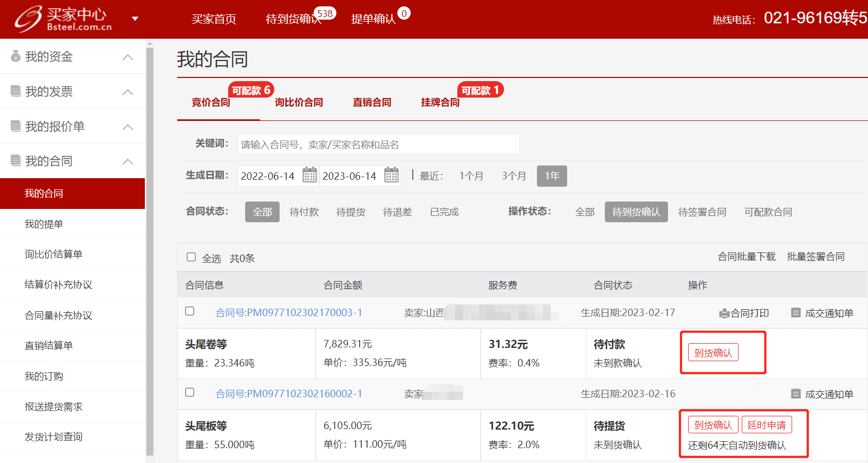Screen dimensions: 868x463
Task: Check the box for contract PM0977102302160002-1
Action: point(189,392)
